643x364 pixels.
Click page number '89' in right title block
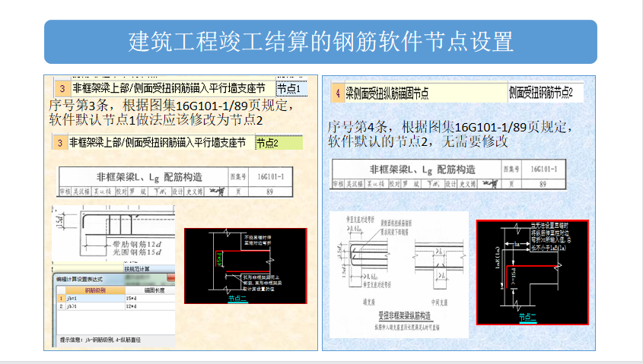(x=543, y=184)
